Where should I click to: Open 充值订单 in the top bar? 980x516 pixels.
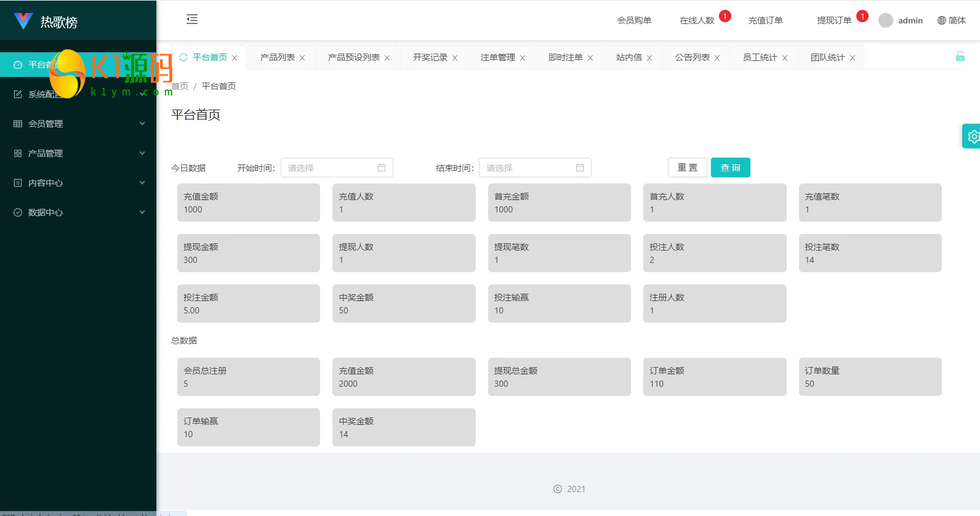coord(765,20)
